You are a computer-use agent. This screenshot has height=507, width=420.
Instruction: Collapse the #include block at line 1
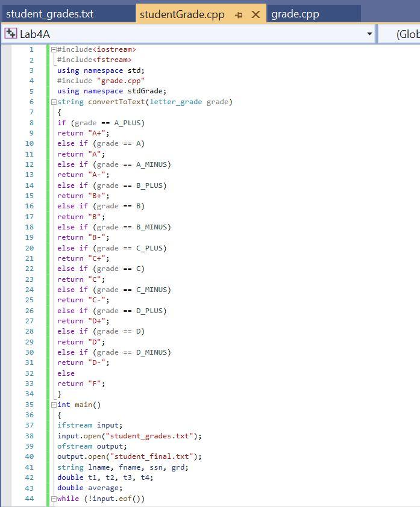click(x=54, y=49)
